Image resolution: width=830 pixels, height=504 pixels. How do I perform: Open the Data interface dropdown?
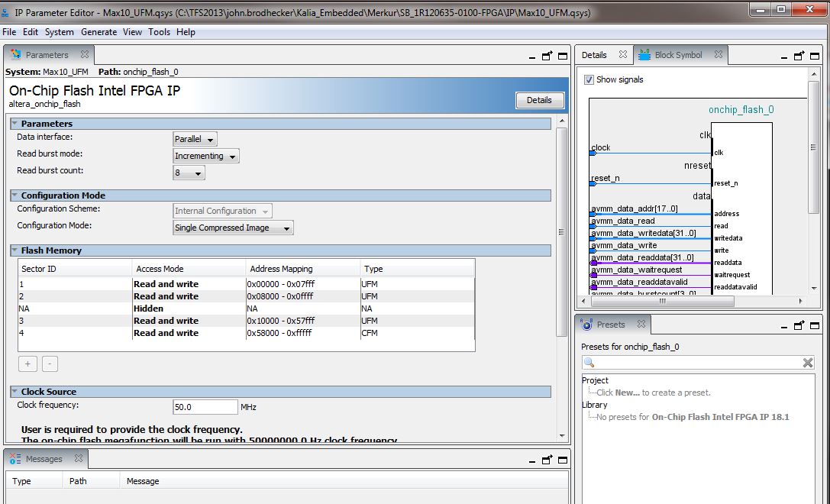195,139
